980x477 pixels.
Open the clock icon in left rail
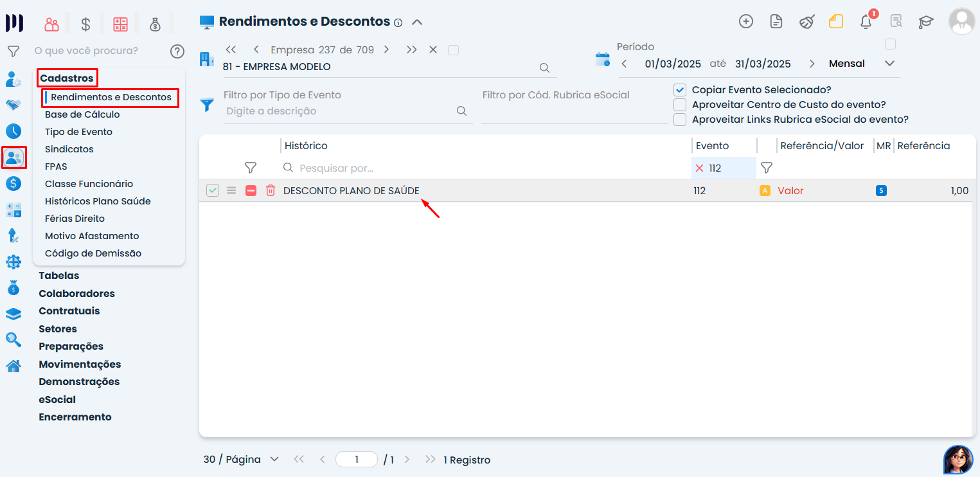(13, 131)
